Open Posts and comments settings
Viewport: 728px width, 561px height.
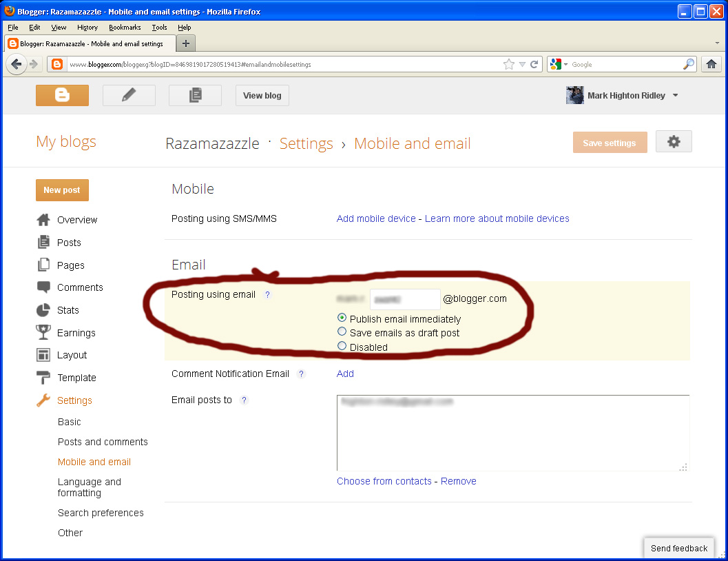coord(103,442)
